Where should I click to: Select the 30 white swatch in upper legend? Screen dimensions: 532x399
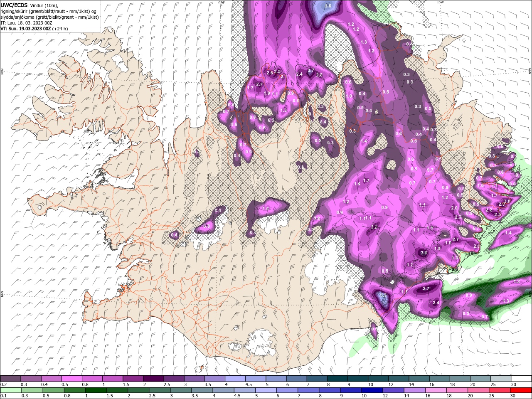pos(521,379)
